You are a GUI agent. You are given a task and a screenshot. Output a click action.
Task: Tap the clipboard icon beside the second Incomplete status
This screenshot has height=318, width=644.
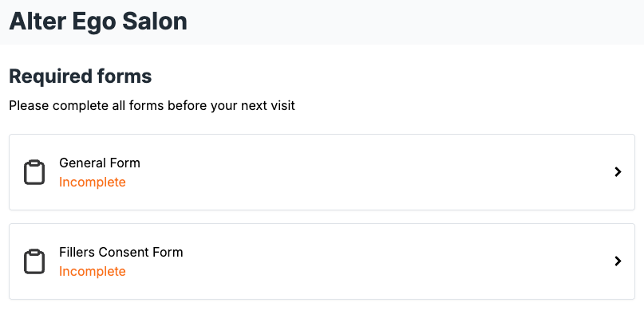click(x=34, y=261)
